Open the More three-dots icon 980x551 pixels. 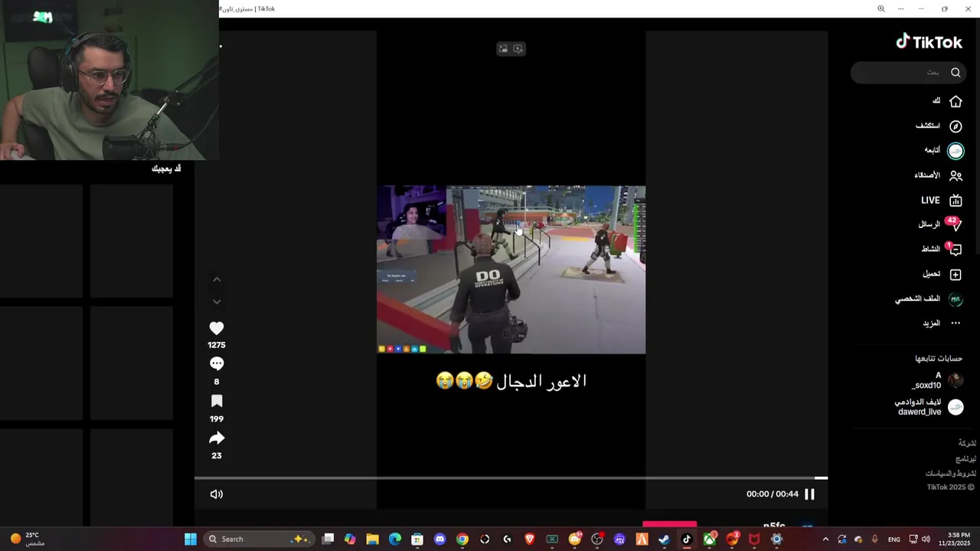(955, 324)
